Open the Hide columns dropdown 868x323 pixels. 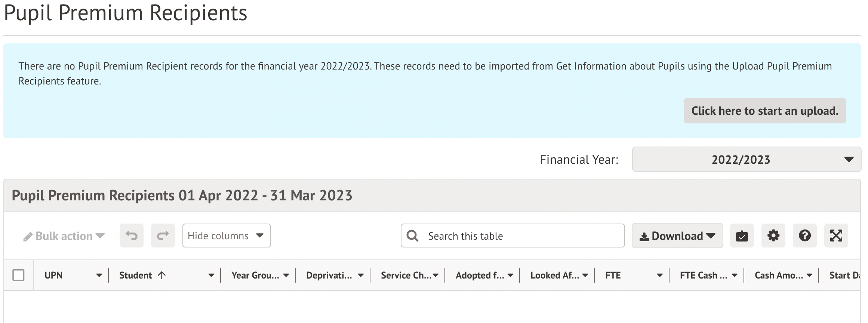(226, 236)
